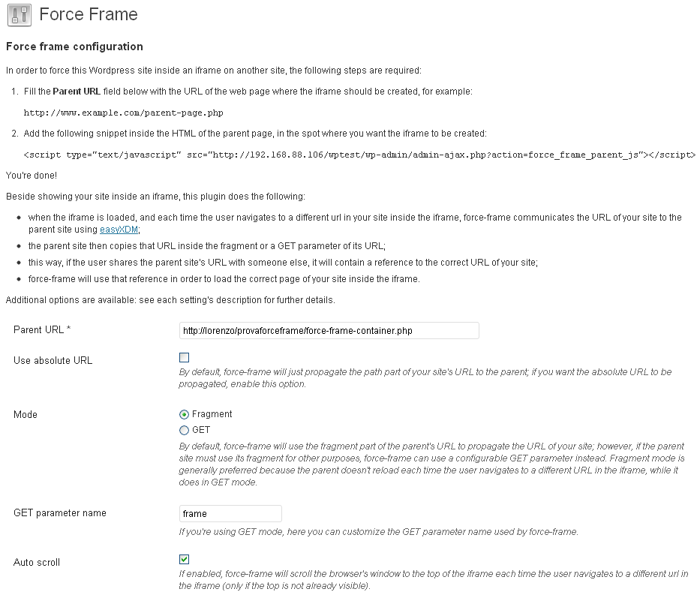The width and height of the screenshot is (700, 598).
Task: Click the GET option label text
Action: (x=201, y=430)
